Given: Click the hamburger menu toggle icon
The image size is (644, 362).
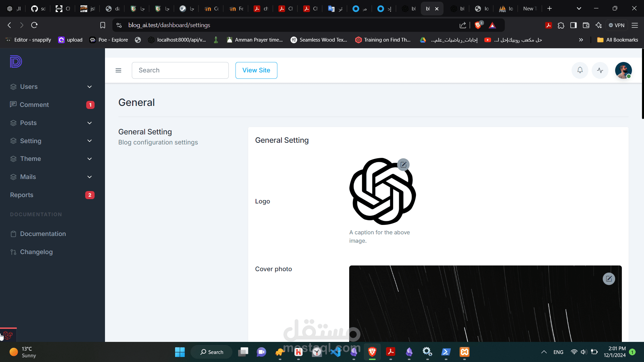Looking at the screenshot, I should pyautogui.click(x=118, y=70).
